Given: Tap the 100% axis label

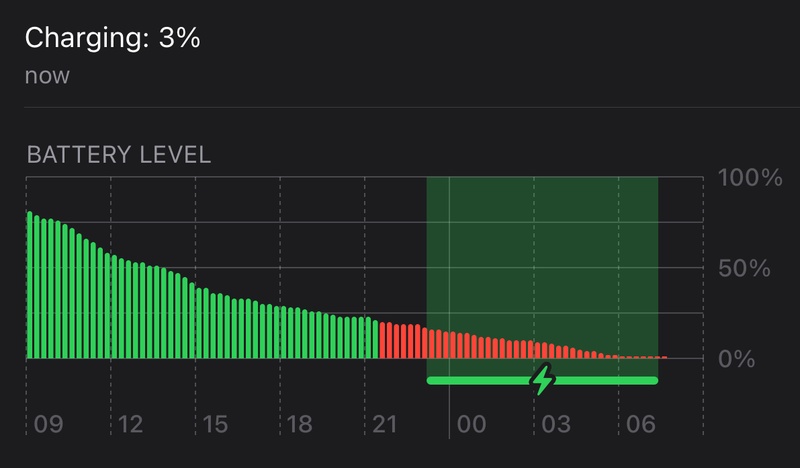Looking at the screenshot, I should pos(750,178).
